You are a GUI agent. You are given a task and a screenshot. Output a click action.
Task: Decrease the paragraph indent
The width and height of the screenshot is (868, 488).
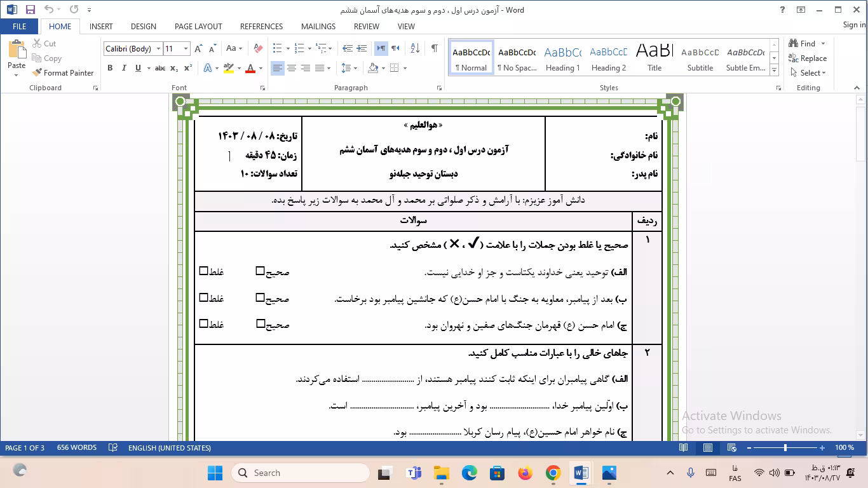click(348, 49)
